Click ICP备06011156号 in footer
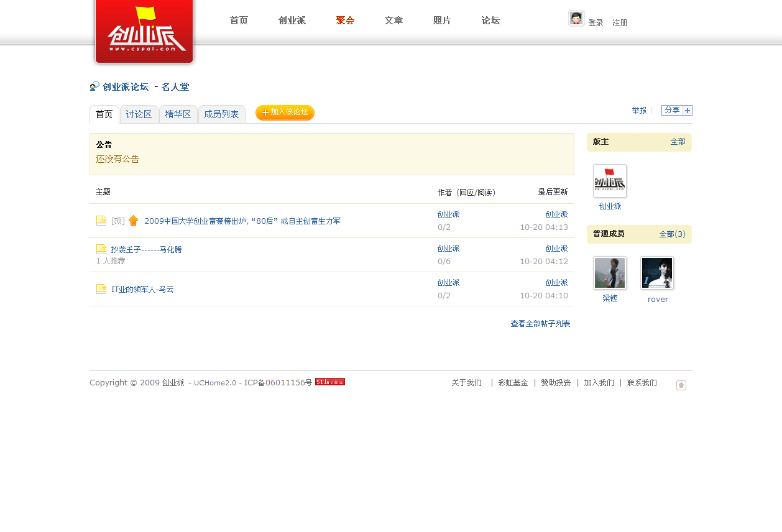 click(x=278, y=383)
